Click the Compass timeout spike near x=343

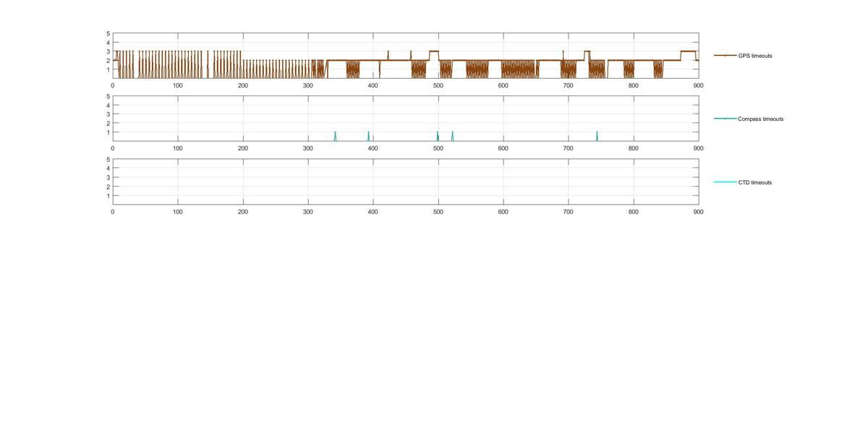(x=336, y=136)
